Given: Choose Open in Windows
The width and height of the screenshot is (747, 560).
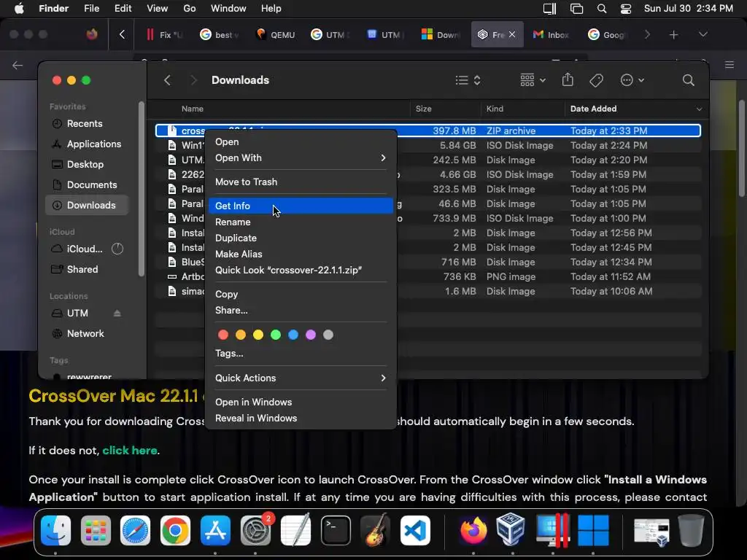Looking at the screenshot, I should click(x=301, y=402).
